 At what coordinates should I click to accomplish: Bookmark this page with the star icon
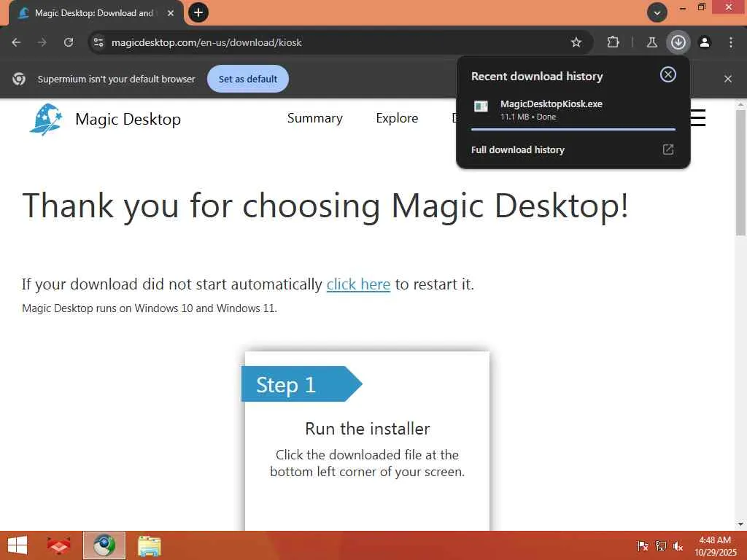coord(576,42)
